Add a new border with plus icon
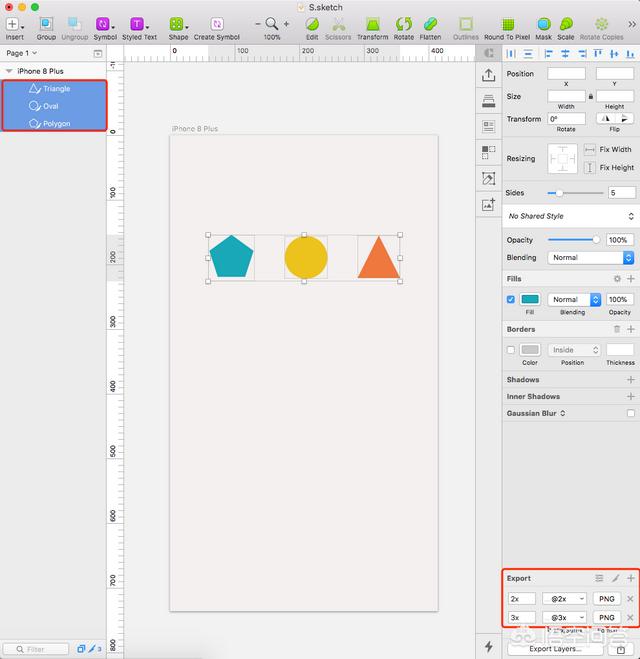The width and height of the screenshot is (640, 659). coord(631,329)
